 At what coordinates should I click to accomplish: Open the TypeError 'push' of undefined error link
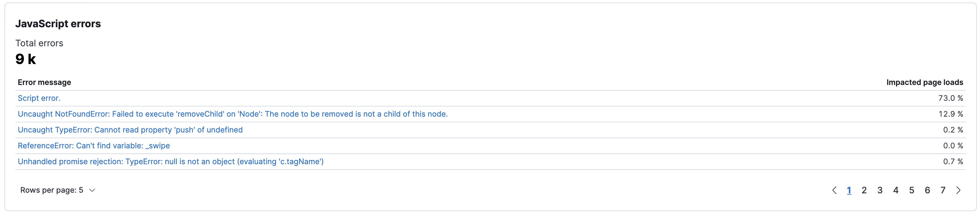click(130, 130)
